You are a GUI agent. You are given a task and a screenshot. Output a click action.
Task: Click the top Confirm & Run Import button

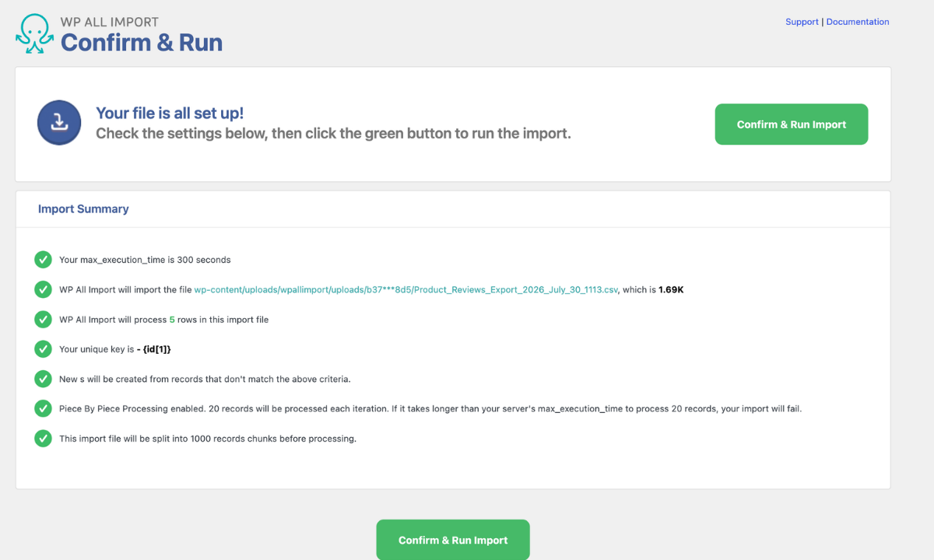click(792, 124)
